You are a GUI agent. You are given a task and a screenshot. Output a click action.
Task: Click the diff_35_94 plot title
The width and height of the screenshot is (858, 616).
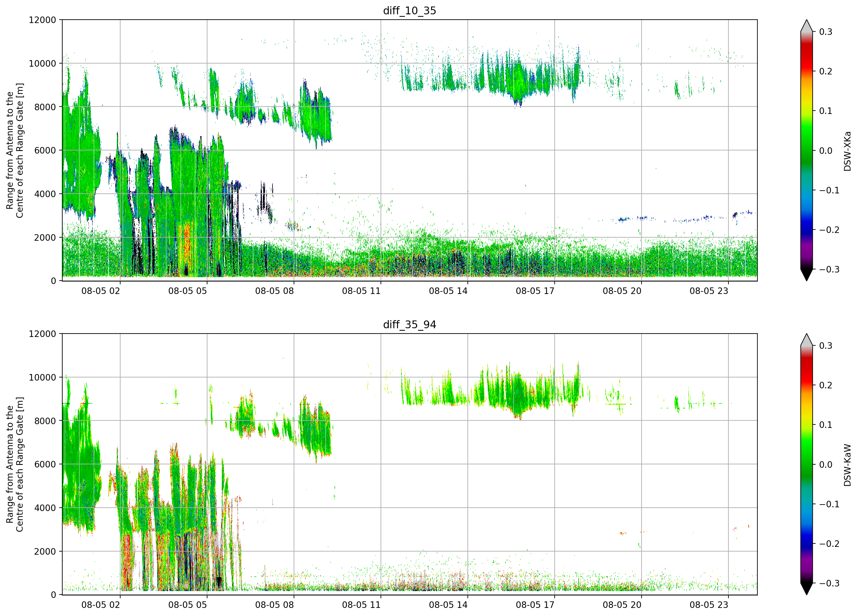pyautogui.click(x=409, y=325)
